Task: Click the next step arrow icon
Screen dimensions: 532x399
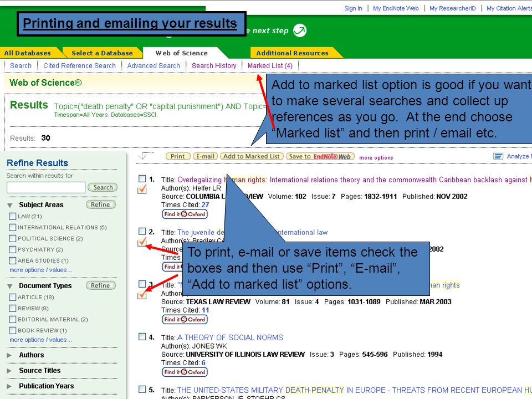Action: 300,30
